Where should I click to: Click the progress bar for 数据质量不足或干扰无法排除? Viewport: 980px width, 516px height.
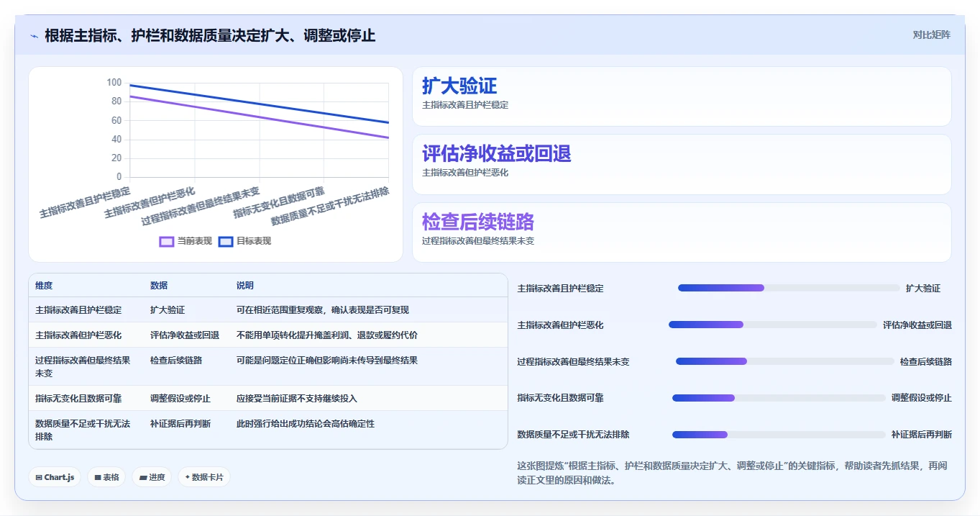pos(779,435)
